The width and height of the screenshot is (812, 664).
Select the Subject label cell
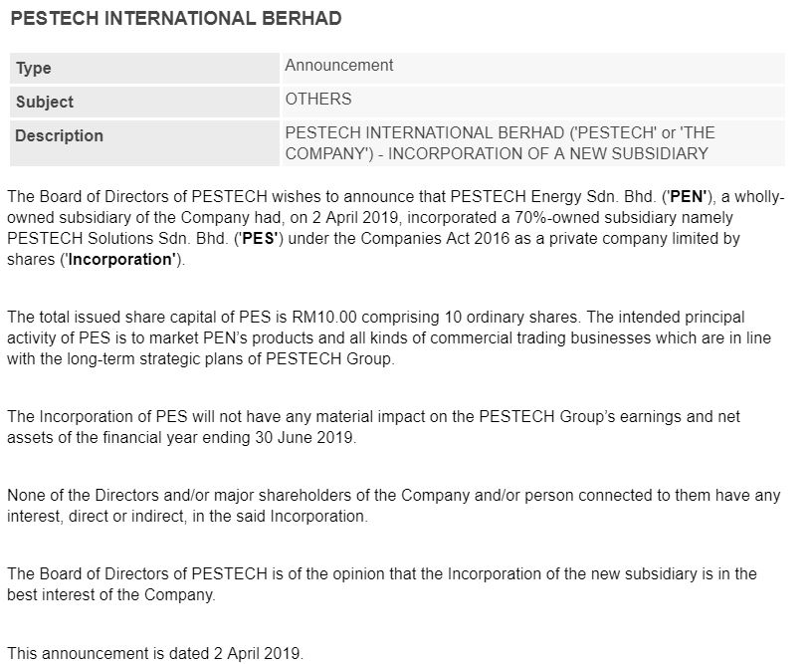[x=144, y=102]
